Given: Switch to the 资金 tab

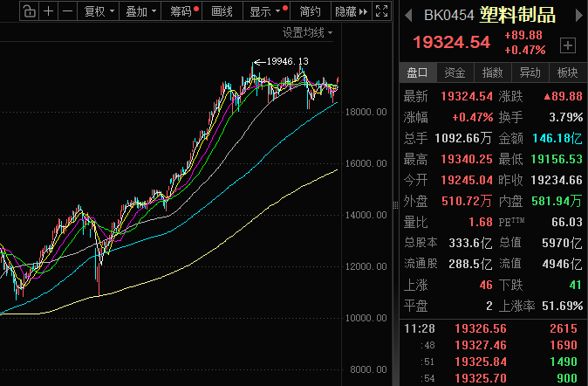Looking at the screenshot, I should pos(455,72).
